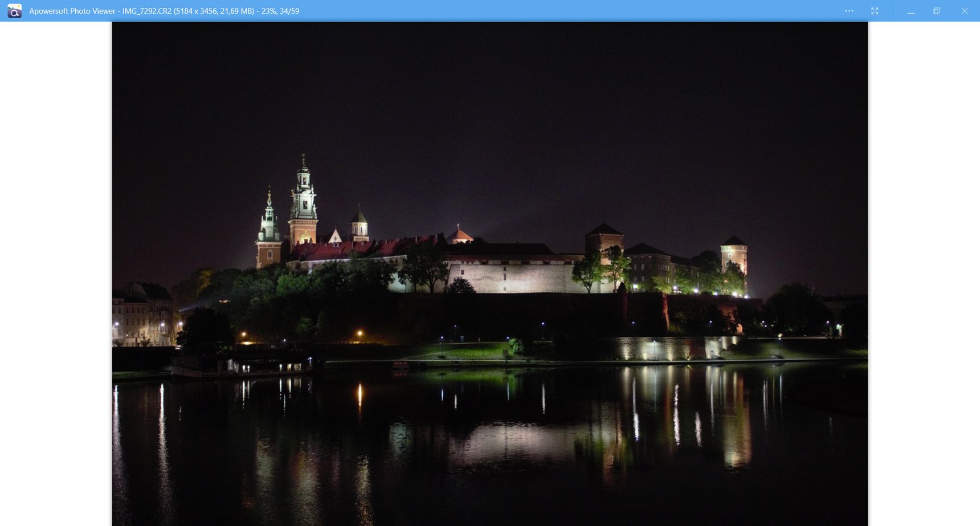The width and height of the screenshot is (980, 526).
Task: Click the Apowersoft Photo Viewer app logo
Action: point(14,11)
